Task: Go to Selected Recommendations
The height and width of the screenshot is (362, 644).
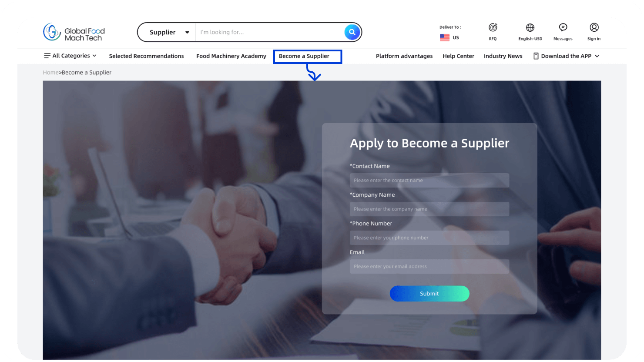Action: pos(146,56)
